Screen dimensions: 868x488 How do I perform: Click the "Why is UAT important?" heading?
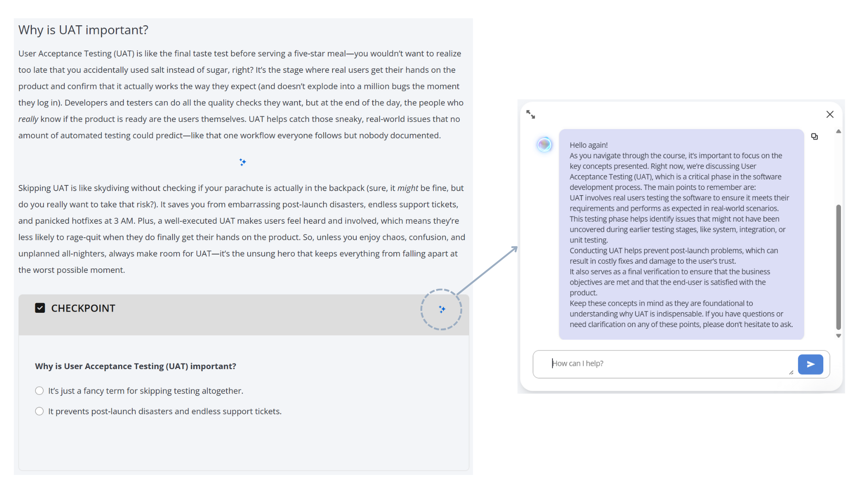click(83, 30)
